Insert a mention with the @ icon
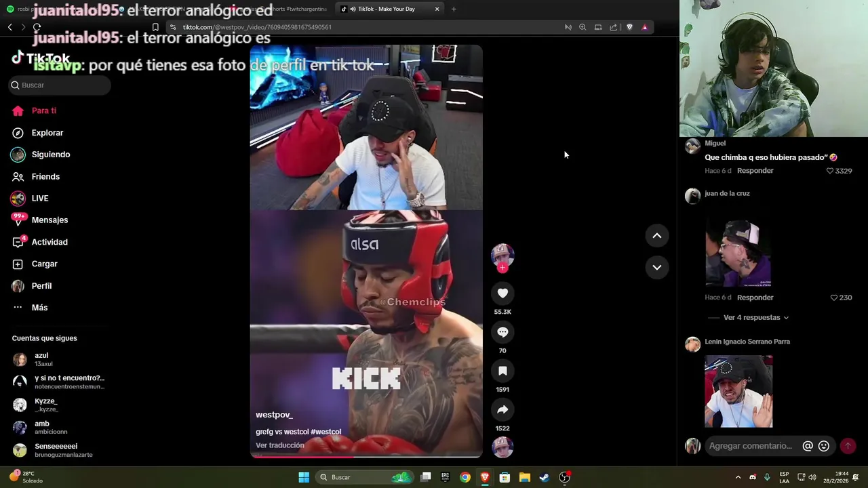868x488 pixels. (808, 446)
